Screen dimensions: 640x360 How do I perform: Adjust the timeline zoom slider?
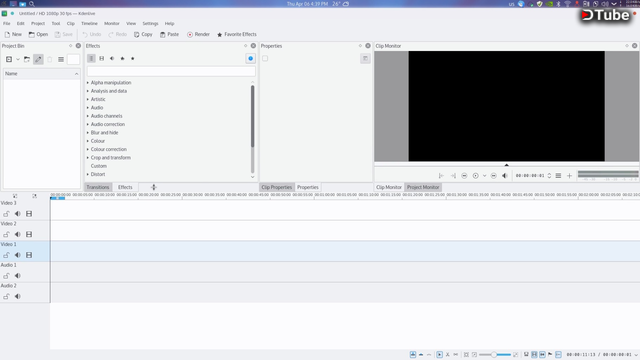495,355
